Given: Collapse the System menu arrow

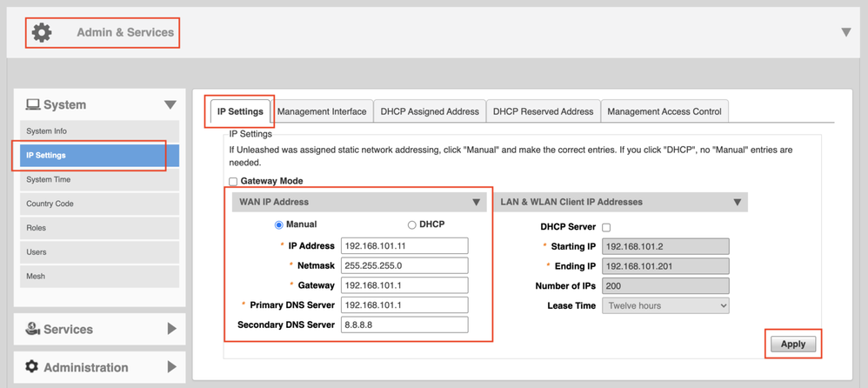Looking at the screenshot, I should 170,104.
